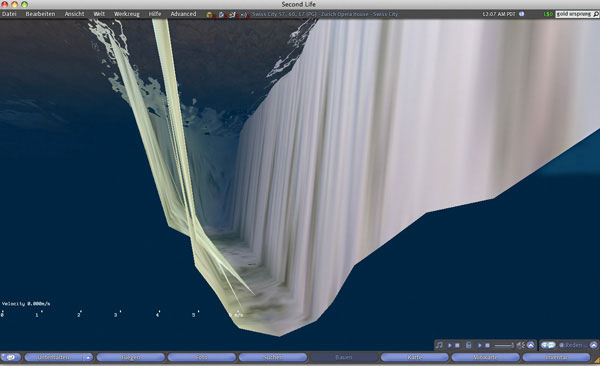The width and height of the screenshot is (600, 366).
Task: Click the yellow warning triangle at bottom right
Action: (597, 360)
